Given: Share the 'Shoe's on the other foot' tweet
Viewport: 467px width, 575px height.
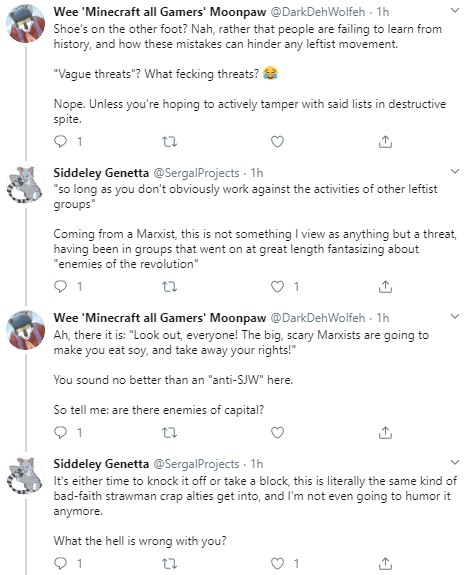Looking at the screenshot, I should coord(385,141).
